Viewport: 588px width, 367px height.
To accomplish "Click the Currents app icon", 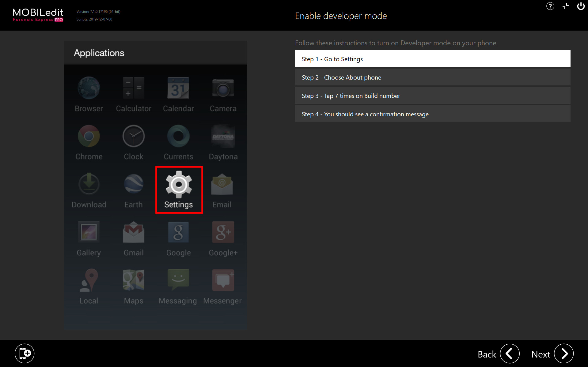I will pos(178,136).
